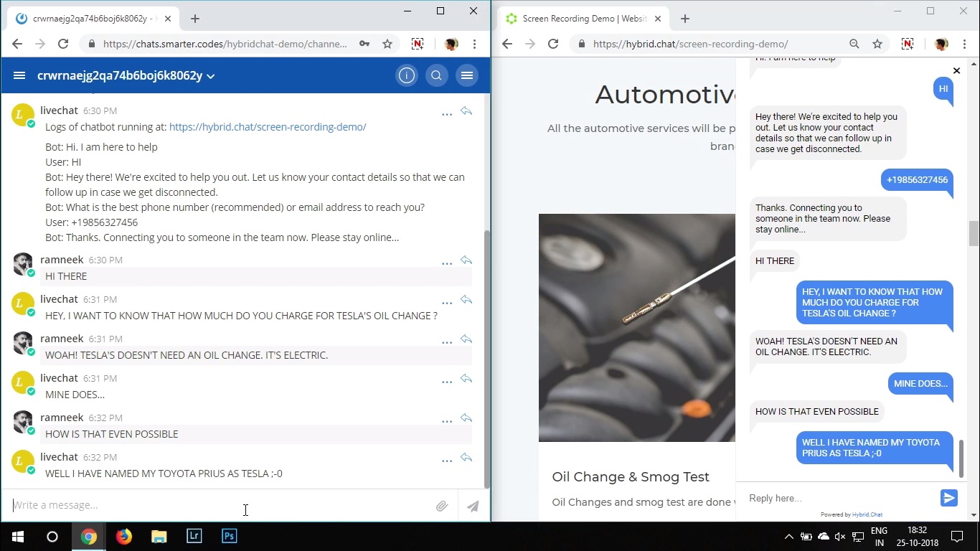Click the search icon in chat header
Screen dimensions: 980x551
pyautogui.click(x=436, y=75)
